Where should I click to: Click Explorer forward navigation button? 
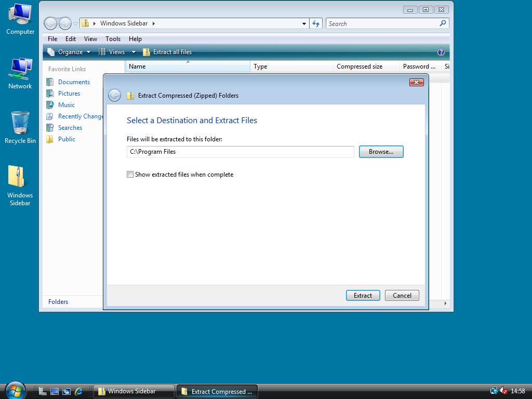65,23
